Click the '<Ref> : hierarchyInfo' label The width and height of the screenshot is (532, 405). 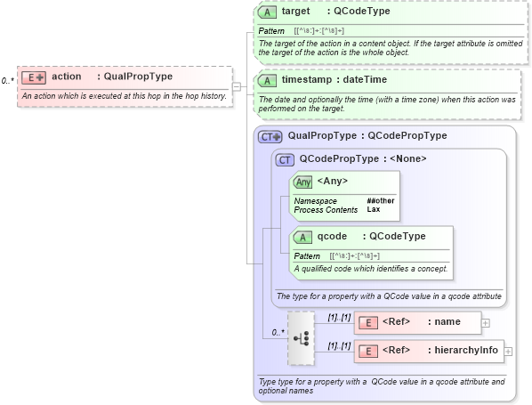tap(440, 350)
